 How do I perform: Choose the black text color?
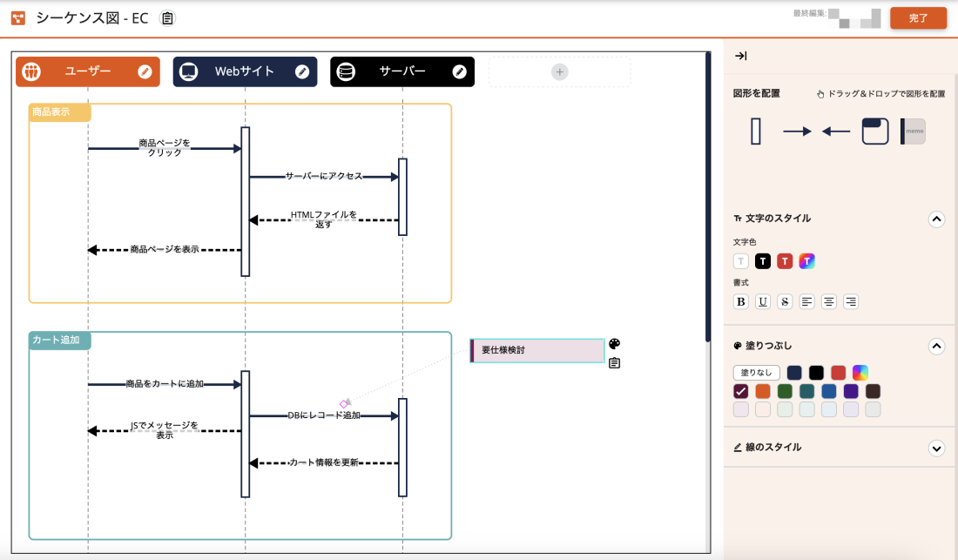coord(763,261)
